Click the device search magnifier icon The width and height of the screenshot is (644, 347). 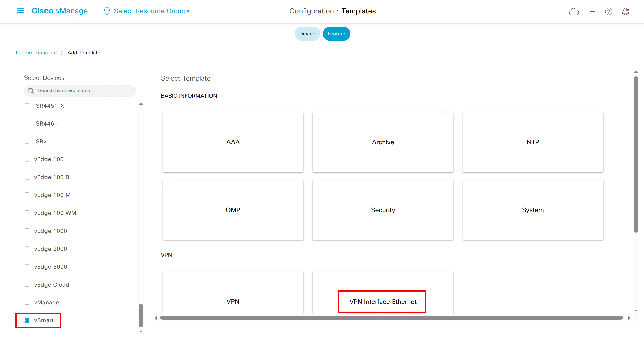31,91
